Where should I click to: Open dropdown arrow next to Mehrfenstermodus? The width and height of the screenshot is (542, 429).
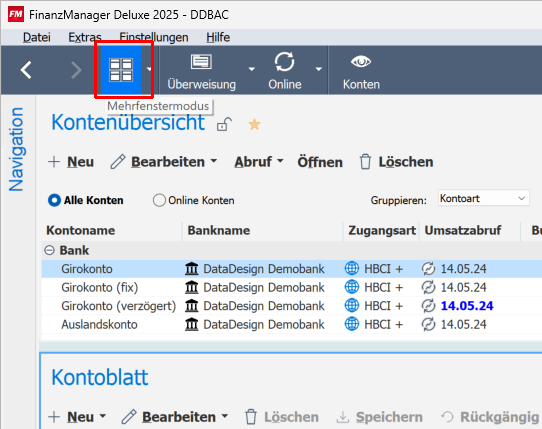(149, 69)
